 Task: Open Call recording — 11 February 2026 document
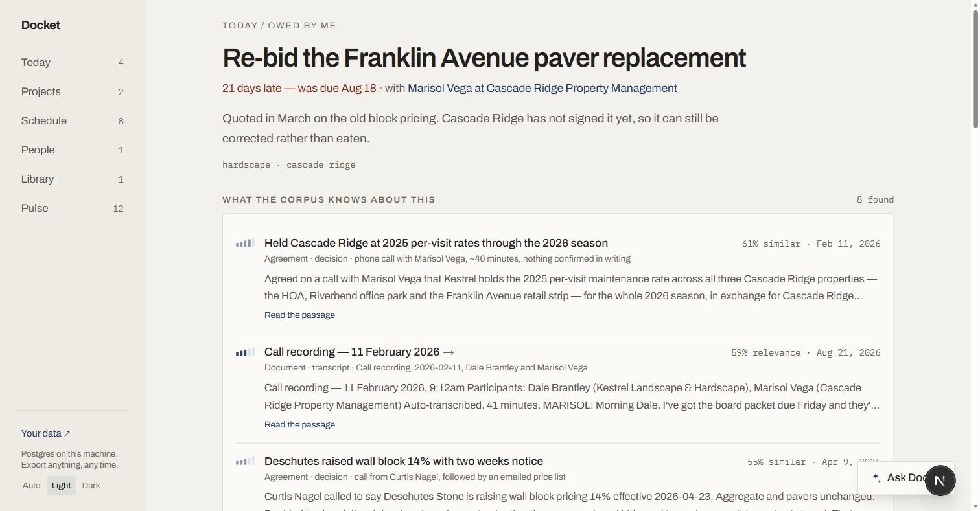359,352
